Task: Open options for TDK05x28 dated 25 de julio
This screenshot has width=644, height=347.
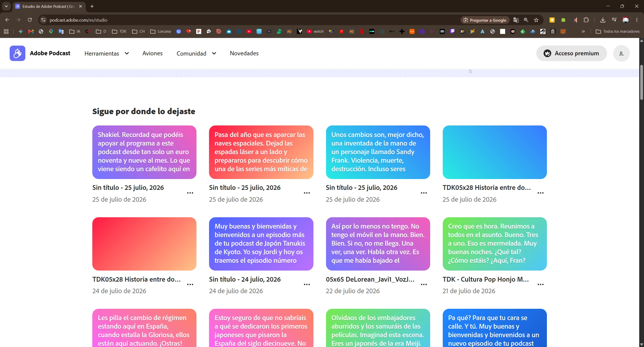Action: click(541, 193)
